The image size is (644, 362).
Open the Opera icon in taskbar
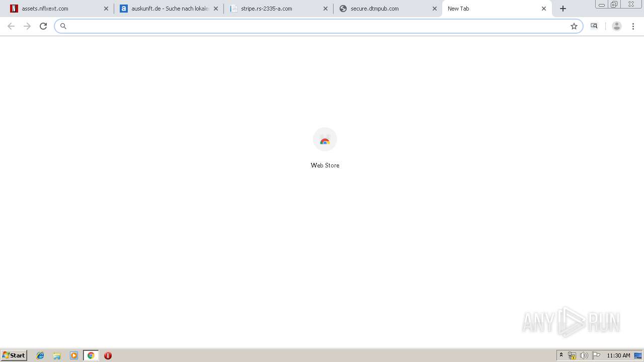(108, 355)
